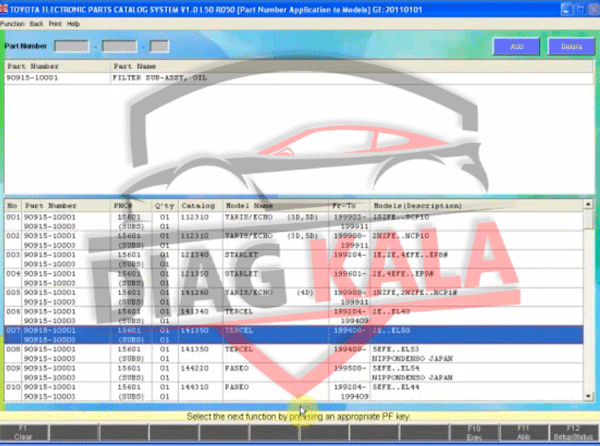Select upper list row 90915-10001
The height and width of the screenshot is (446, 600).
point(298,78)
